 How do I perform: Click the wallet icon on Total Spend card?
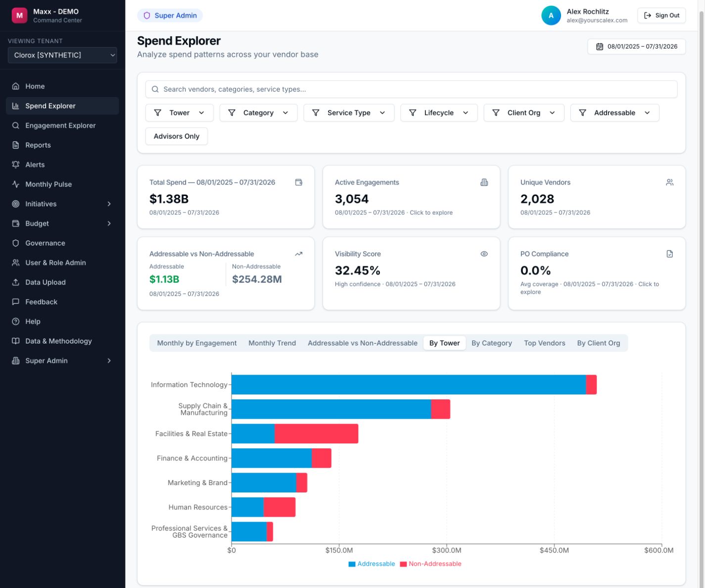coord(299,182)
